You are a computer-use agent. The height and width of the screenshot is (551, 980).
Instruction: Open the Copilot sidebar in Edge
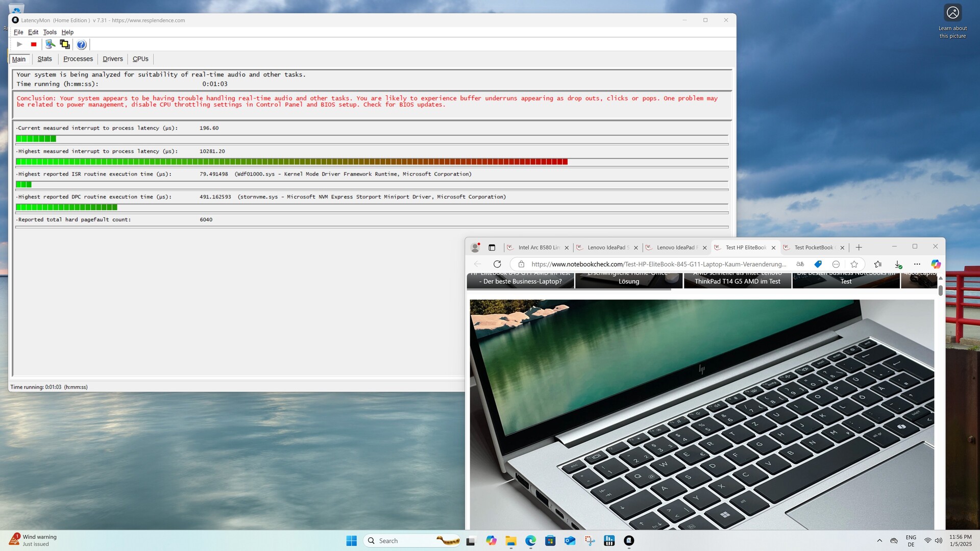coord(936,264)
